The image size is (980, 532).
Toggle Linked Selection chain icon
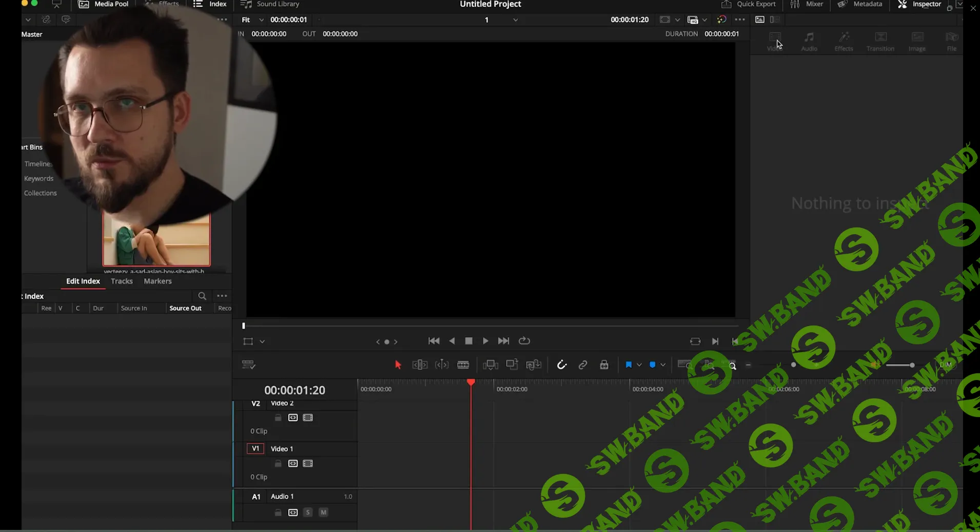(583, 365)
